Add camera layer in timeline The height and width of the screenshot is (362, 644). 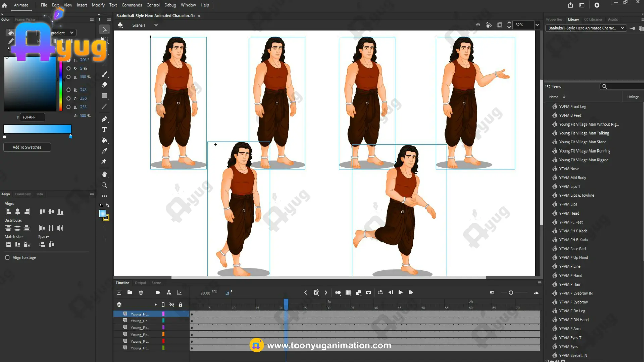[158, 292]
